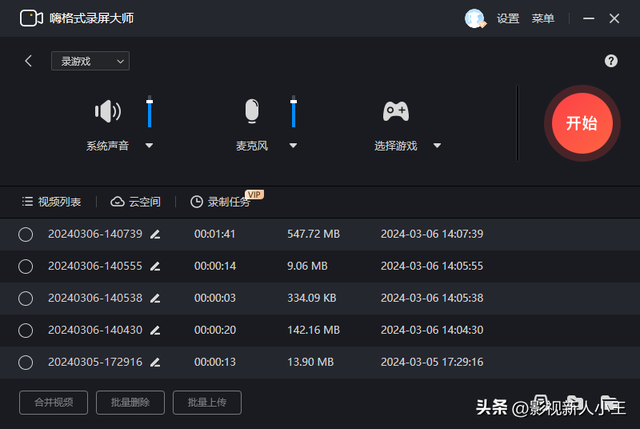Select the 20240305-172916 recording radio button

point(26,362)
